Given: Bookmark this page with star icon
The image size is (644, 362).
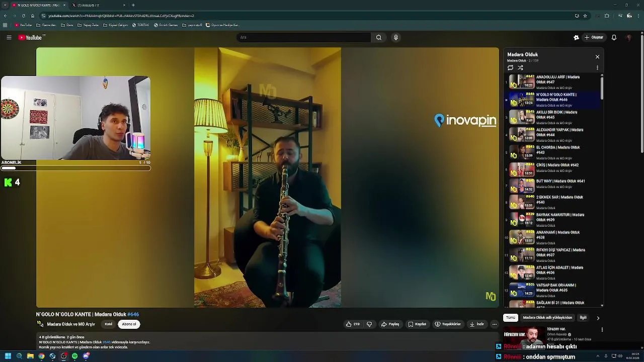Looking at the screenshot, I should point(585,16).
